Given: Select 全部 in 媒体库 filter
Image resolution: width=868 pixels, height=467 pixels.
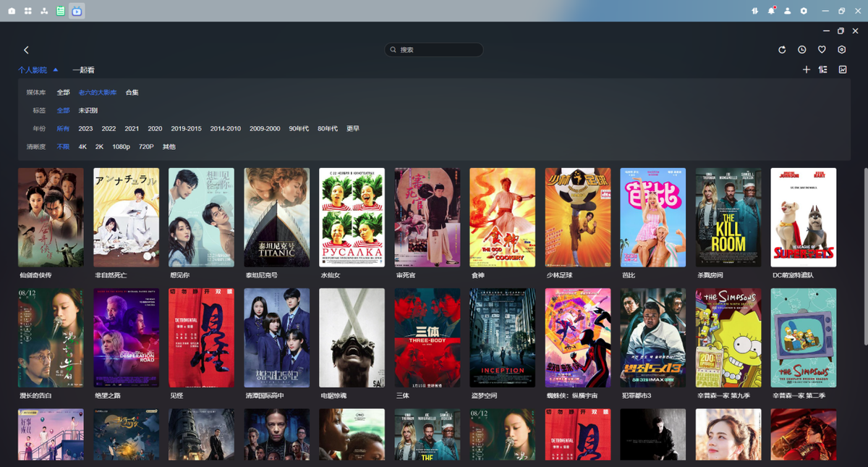Looking at the screenshot, I should (64, 93).
